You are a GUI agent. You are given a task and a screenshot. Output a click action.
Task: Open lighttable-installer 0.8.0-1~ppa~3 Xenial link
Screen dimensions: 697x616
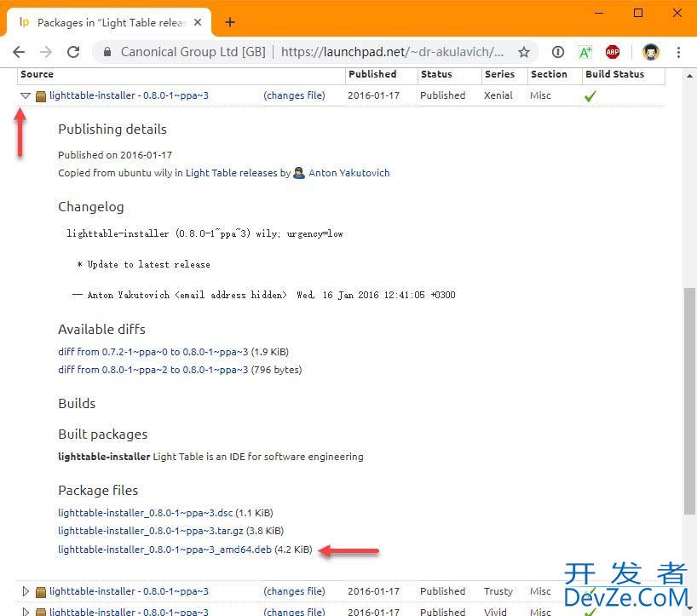(129, 95)
